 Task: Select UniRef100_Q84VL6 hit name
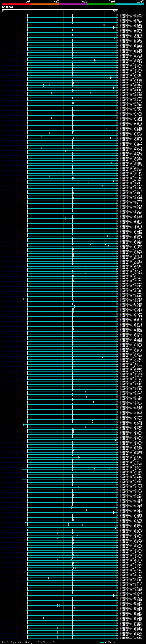coord(131,87)
